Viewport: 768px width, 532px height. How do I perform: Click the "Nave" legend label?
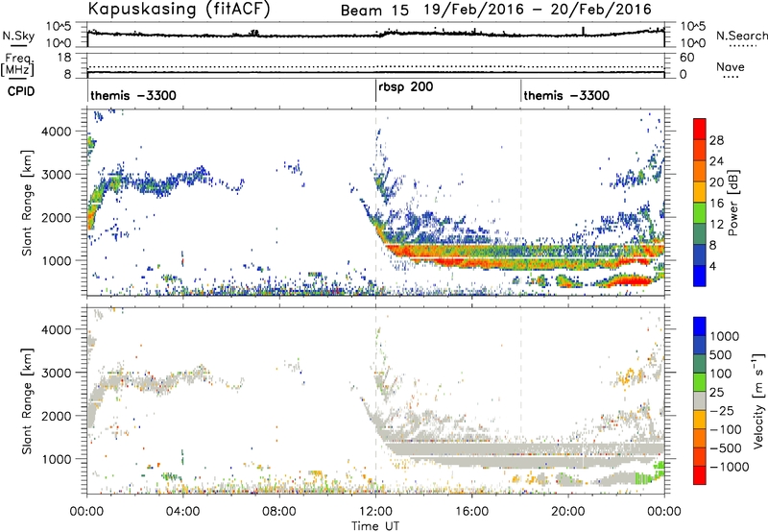[x=731, y=67]
